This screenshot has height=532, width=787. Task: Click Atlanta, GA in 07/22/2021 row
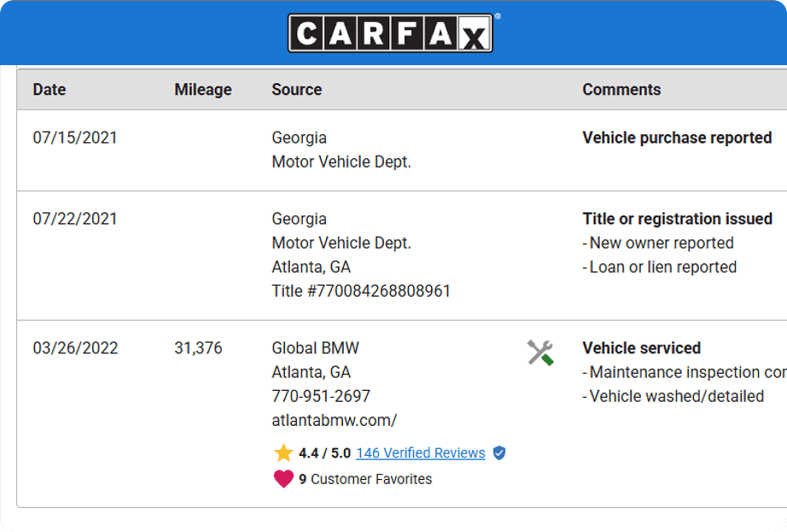point(311,267)
